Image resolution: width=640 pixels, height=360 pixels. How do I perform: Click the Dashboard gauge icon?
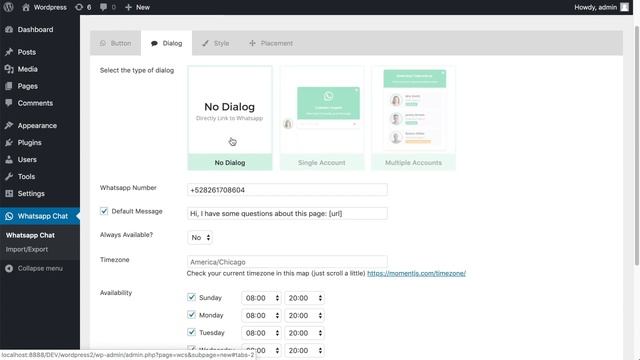pyautogui.click(x=9, y=29)
